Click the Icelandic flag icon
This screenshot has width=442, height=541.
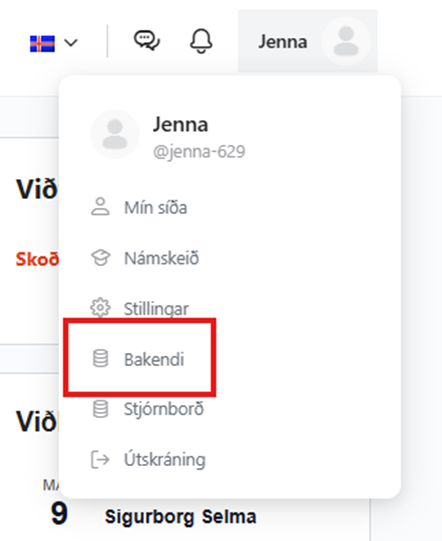42,44
